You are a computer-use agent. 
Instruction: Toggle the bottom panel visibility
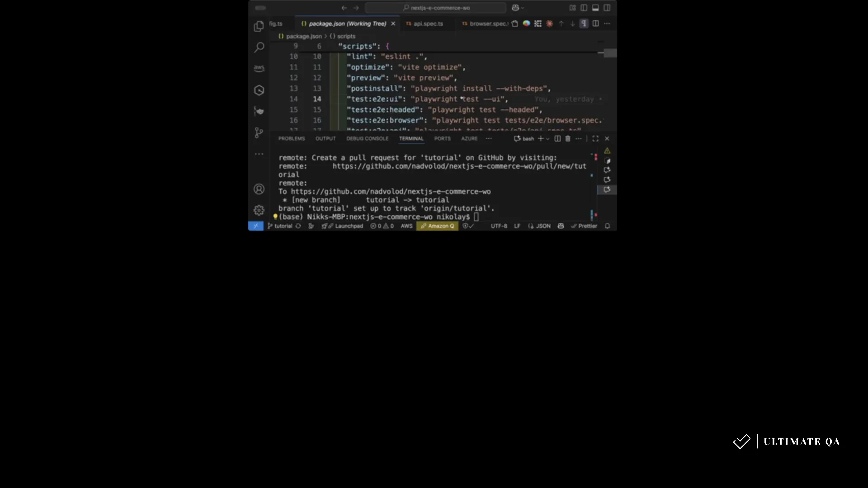595,8
